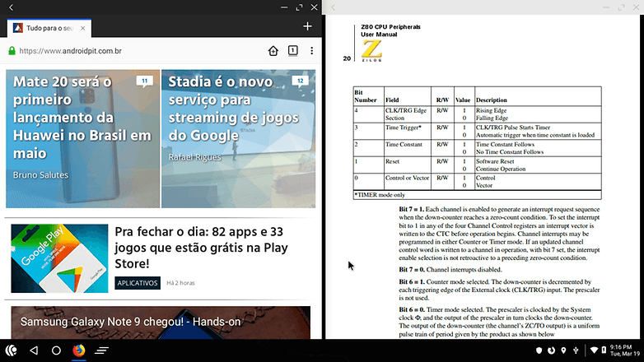644x362 pixels.
Task: Close the 'Tudo para o seu' tab
Action: coord(83,28)
